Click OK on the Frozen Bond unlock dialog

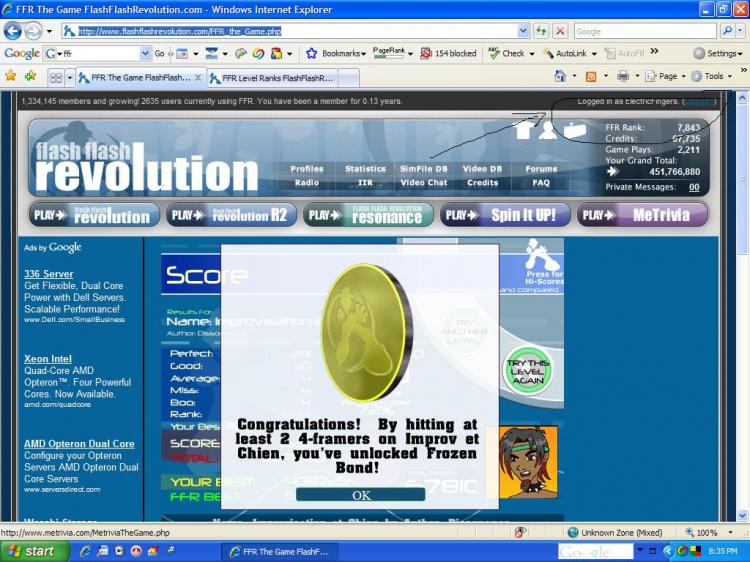(361, 495)
